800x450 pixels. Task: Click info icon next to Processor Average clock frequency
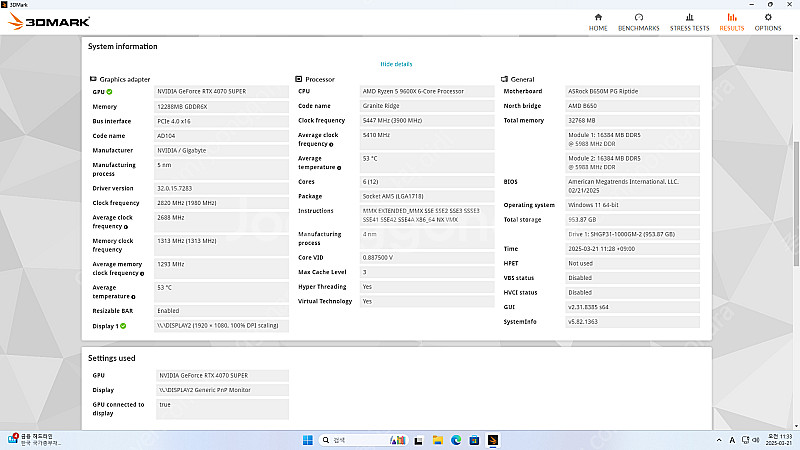point(331,144)
